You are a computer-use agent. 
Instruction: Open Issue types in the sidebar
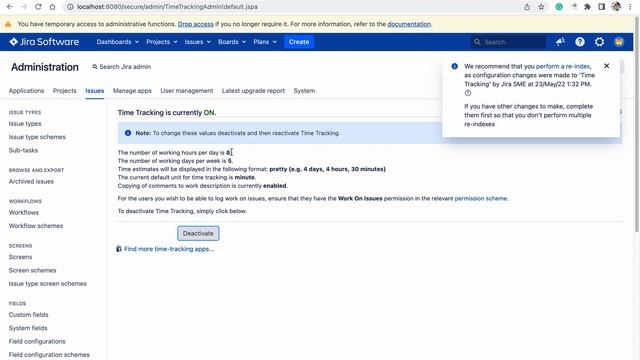pos(25,124)
